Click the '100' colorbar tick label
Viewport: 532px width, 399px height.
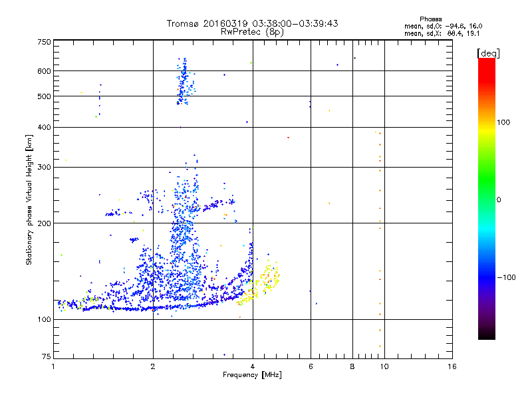[503, 122]
